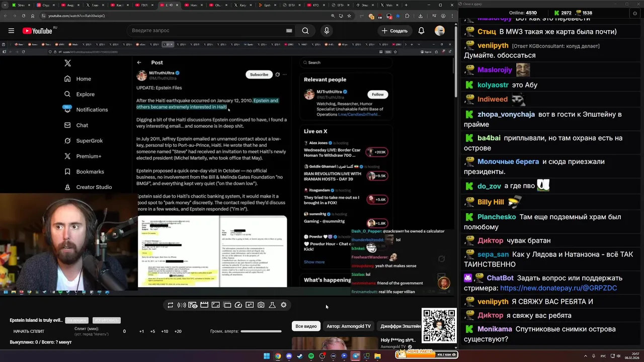Open settings gear in player toolbar
644x362 pixels.
click(x=284, y=305)
